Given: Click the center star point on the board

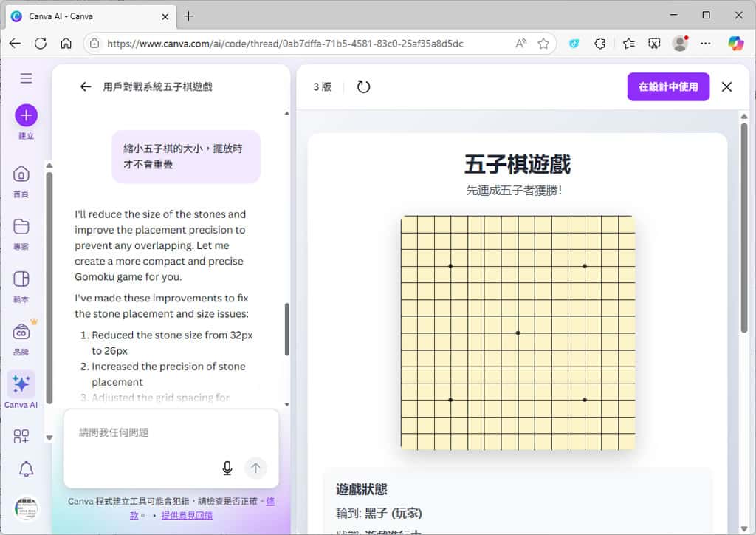Looking at the screenshot, I should pyautogui.click(x=518, y=333).
